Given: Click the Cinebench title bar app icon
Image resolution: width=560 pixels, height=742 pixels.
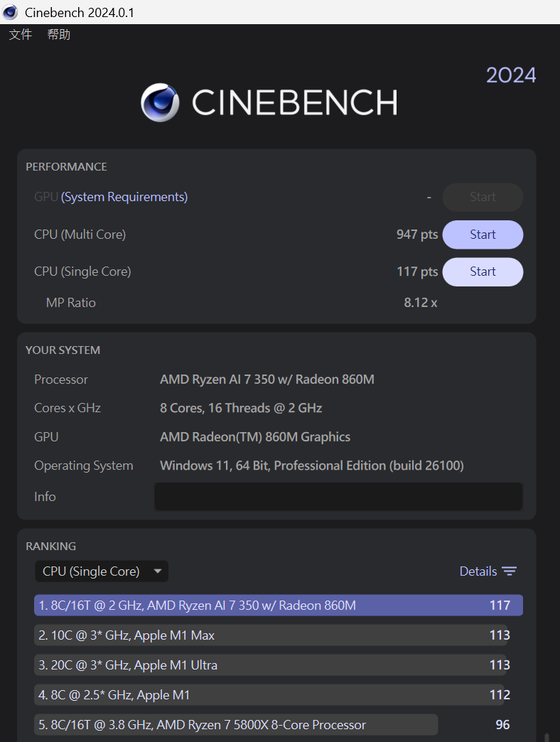Looking at the screenshot, I should coord(10,12).
